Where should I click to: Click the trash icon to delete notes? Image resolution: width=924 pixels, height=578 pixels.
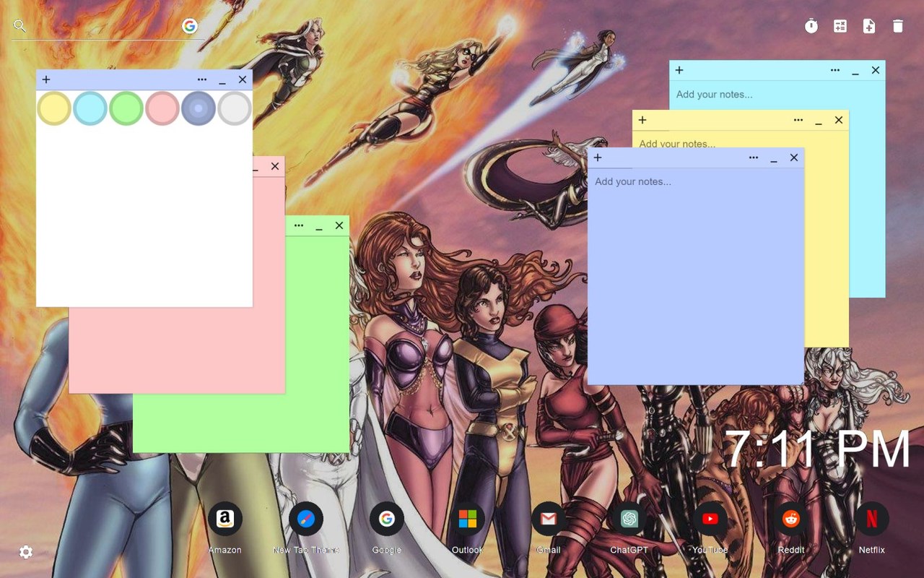898,27
